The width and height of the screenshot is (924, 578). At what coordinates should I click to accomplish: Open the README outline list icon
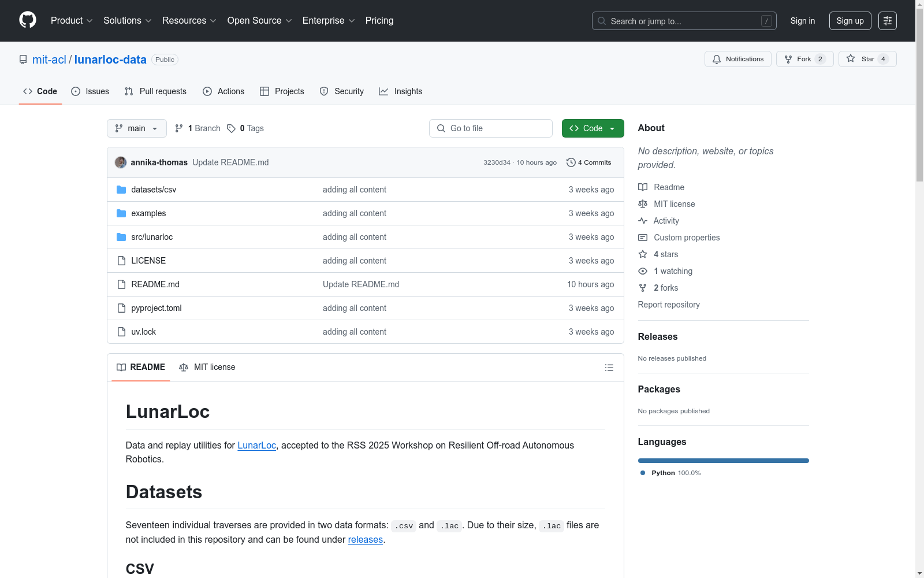click(x=609, y=368)
